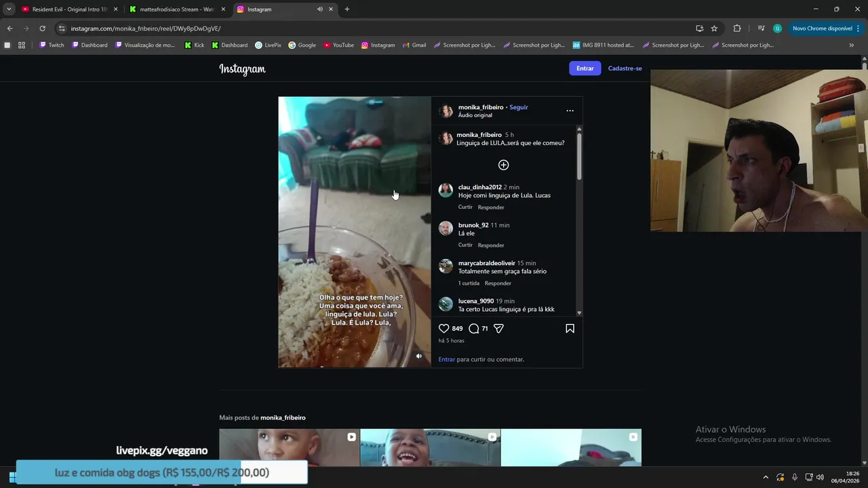Image resolution: width=868 pixels, height=488 pixels.
Task: Play or pause the reel video
Action: click(355, 232)
